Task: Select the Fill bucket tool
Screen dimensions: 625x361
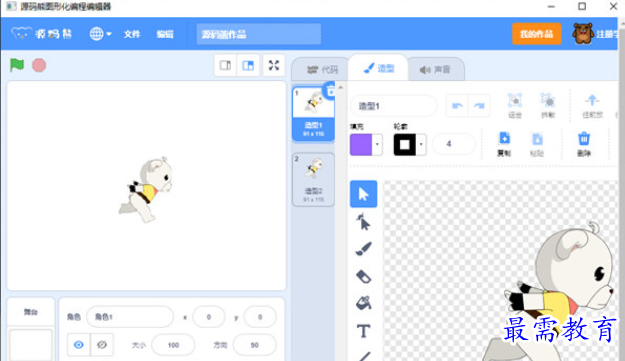Action: point(364,303)
